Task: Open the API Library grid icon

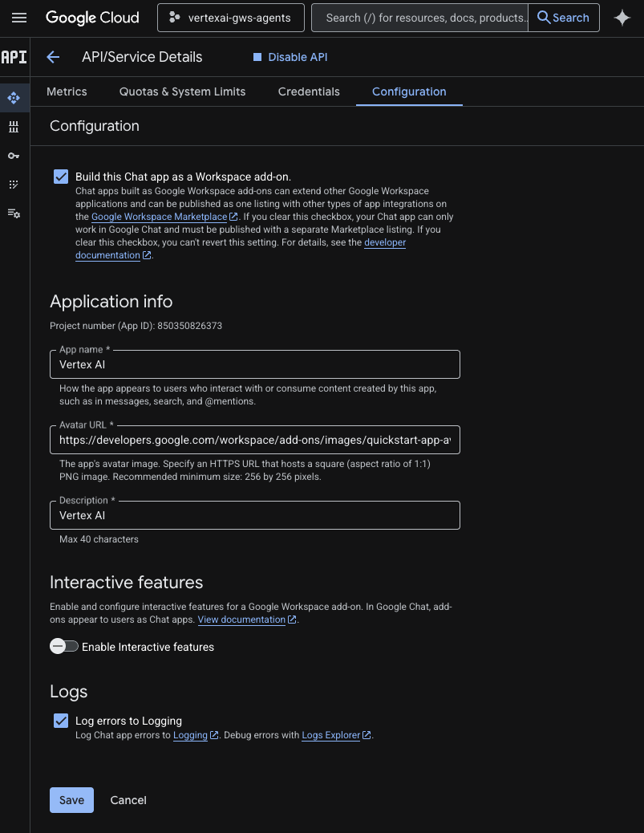Action: pyautogui.click(x=13, y=127)
